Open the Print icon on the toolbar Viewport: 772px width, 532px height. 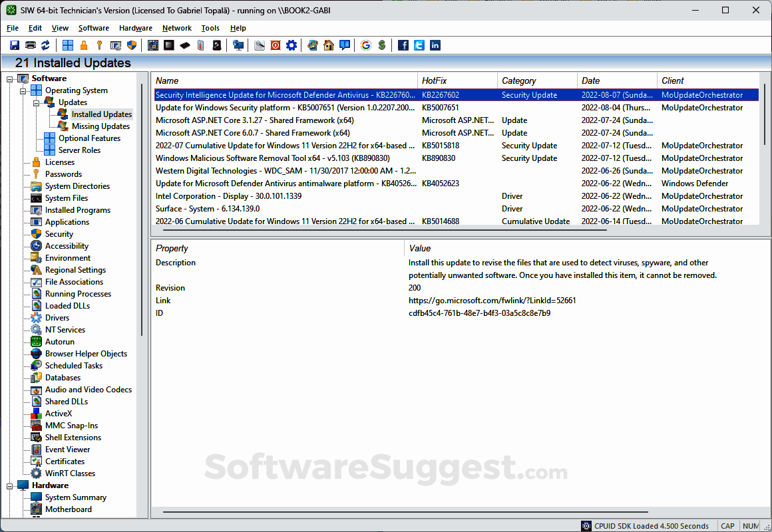tap(31, 45)
